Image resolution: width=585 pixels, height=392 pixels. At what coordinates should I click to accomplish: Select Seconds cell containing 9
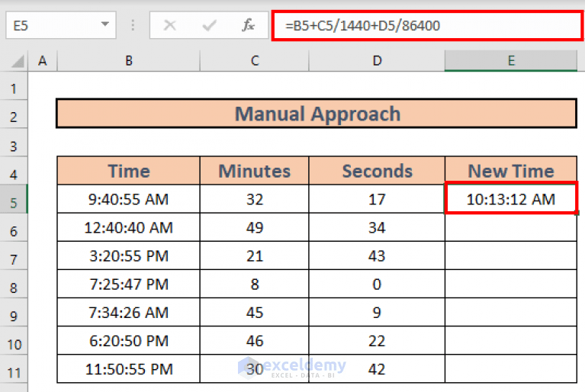click(377, 312)
